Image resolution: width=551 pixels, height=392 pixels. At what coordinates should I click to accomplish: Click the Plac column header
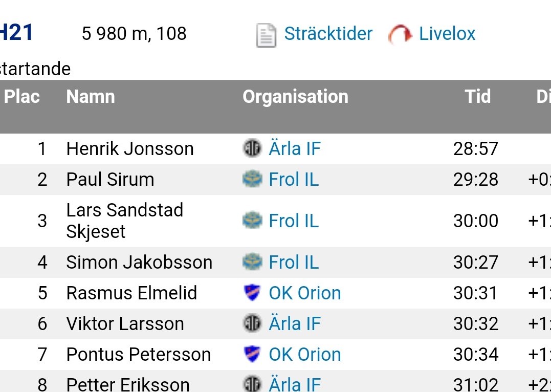click(22, 97)
